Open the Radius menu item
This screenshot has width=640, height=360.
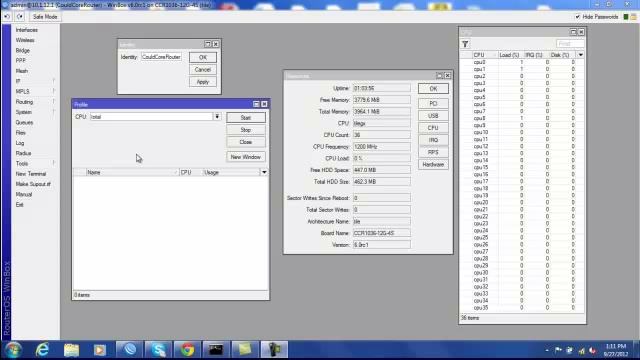pyautogui.click(x=23, y=153)
